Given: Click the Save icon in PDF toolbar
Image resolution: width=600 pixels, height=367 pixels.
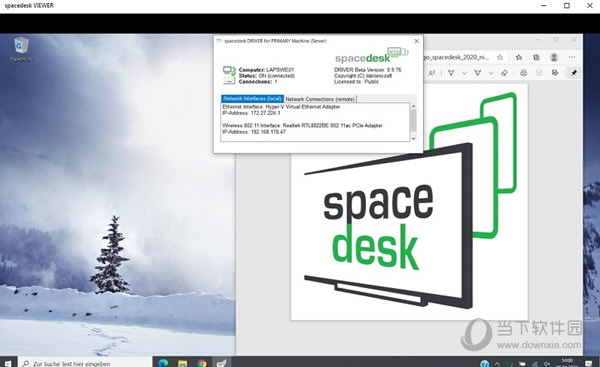Looking at the screenshot, I should point(539,73).
